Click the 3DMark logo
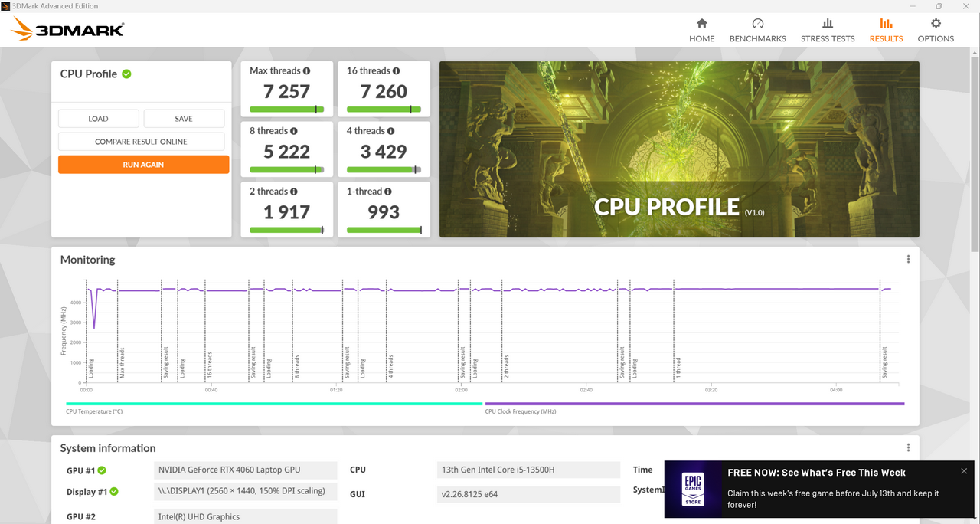Image resolution: width=980 pixels, height=524 pixels. pyautogui.click(x=67, y=30)
